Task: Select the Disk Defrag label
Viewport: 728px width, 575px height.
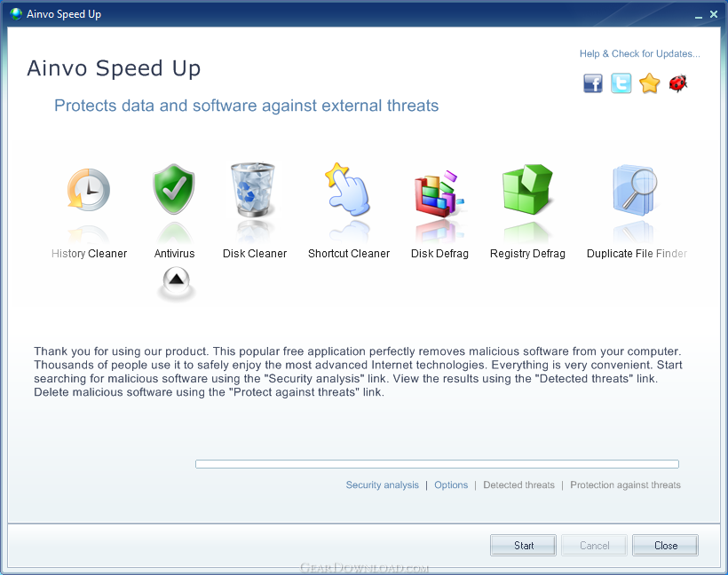Action: (x=439, y=254)
